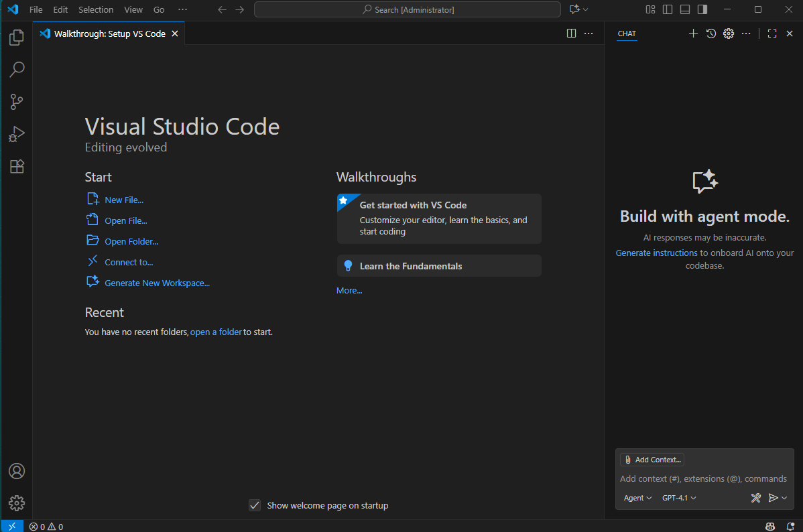The width and height of the screenshot is (803, 532).
Task: Click the Add Context... button
Action: coord(652,460)
